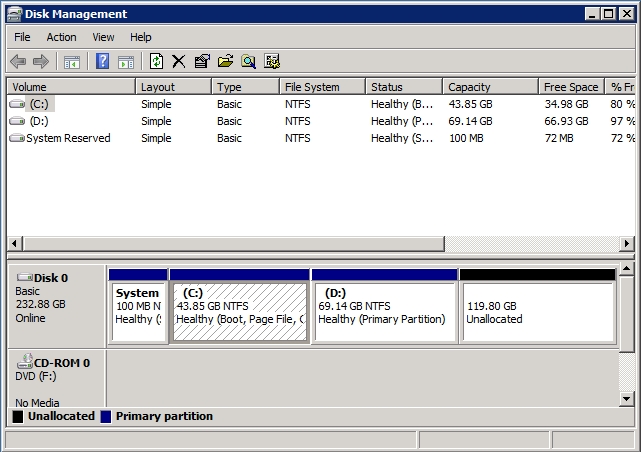Open the Action menu
This screenshot has height=452, width=641.
coord(61,37)
